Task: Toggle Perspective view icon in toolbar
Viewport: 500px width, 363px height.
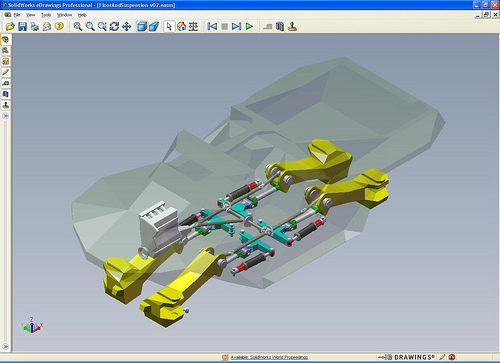Action: (154, 26)
